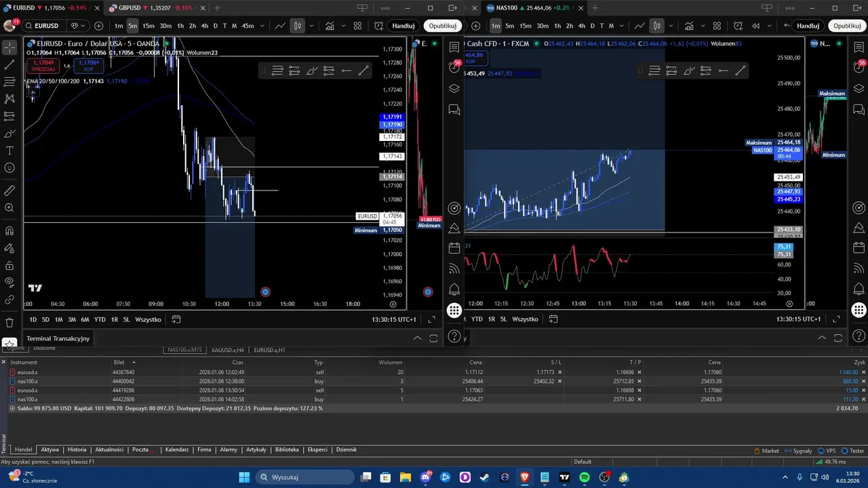Start bar replay in NAS100 window
The image size is (868, 488).
(756, 26)
